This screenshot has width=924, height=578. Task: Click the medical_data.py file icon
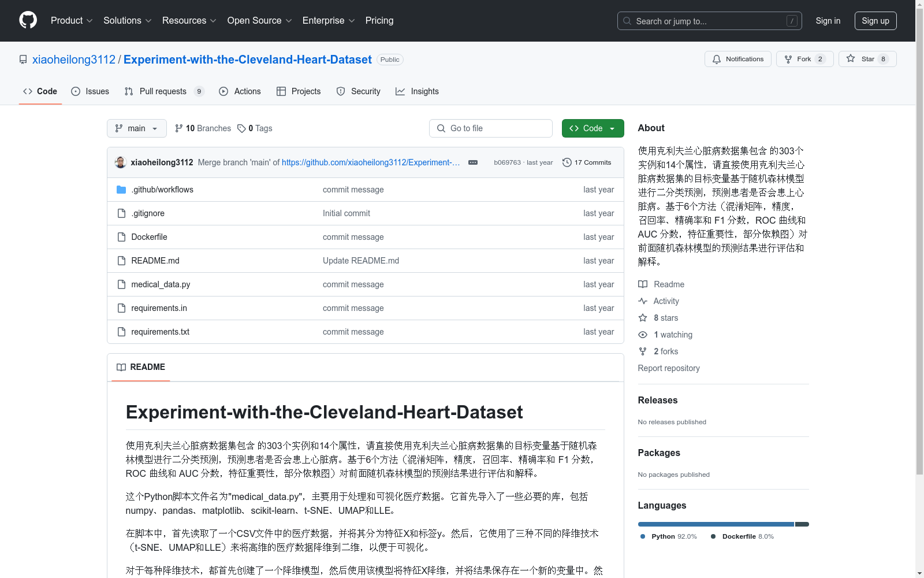[121, 284]
